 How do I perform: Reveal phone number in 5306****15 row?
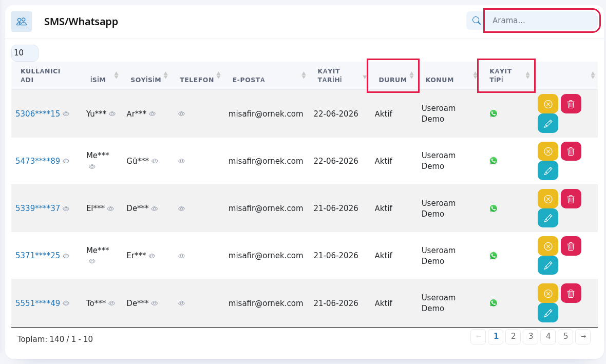pos(182,114)
